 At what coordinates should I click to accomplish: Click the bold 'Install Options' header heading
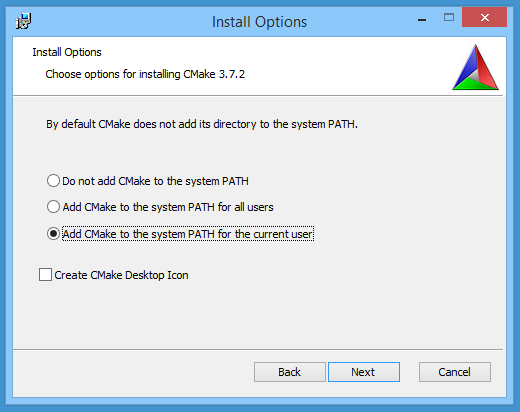[x=67, y=52]
